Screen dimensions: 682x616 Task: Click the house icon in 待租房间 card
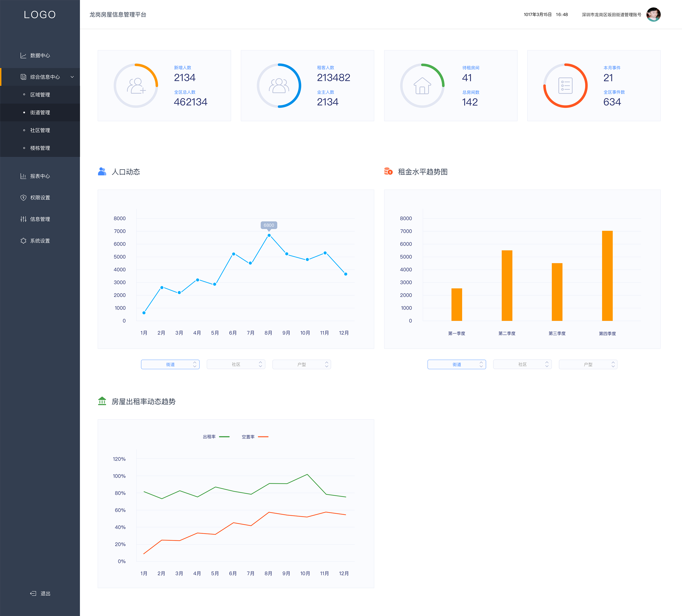point(422,86)
